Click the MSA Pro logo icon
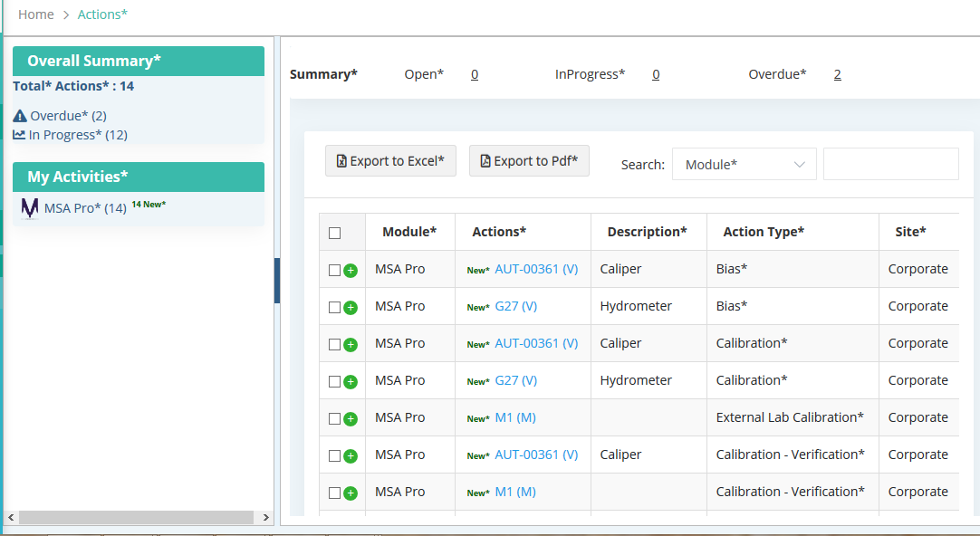Image resolution: width=980 pixels, height=536 pixels. (29, 208)
